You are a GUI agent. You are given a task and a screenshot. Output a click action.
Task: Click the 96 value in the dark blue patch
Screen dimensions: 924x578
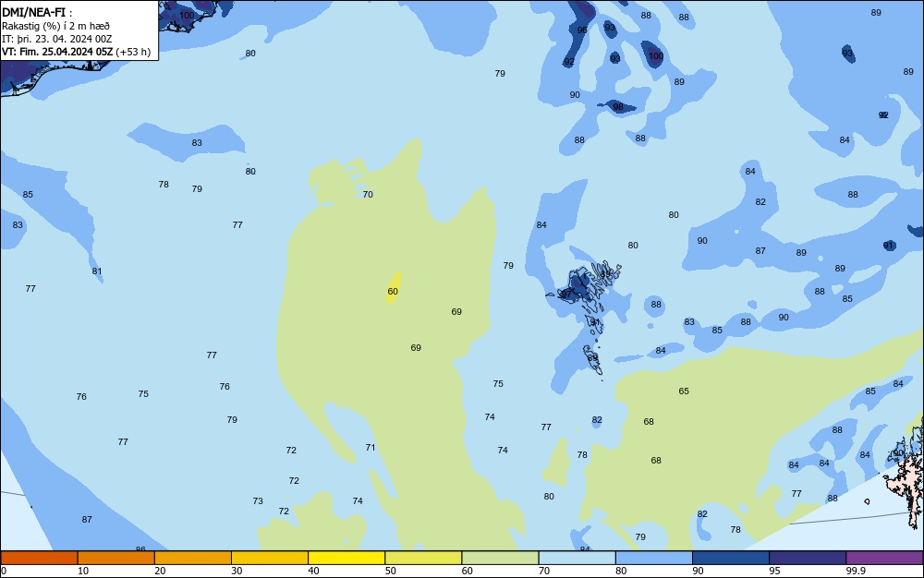[x=582, y=30]
